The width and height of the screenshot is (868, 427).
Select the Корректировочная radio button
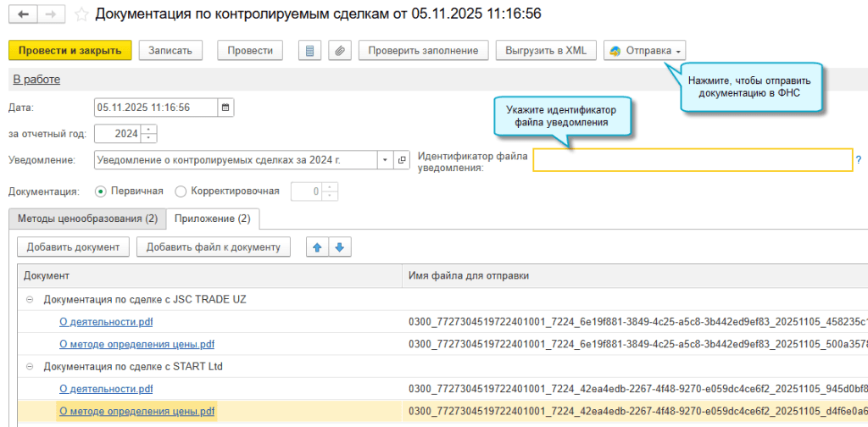point(181,191)
